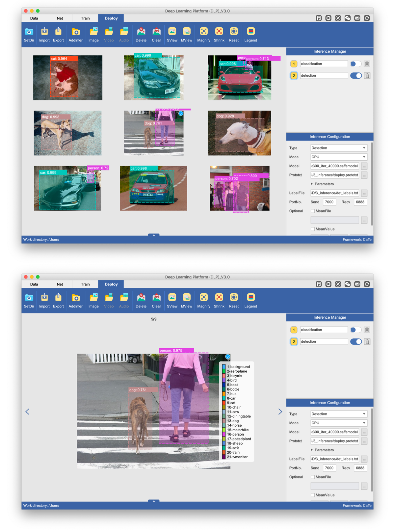Switch to the Train tab in the grid-view window
Screen dimensions: 395x532
coord(85,18)
